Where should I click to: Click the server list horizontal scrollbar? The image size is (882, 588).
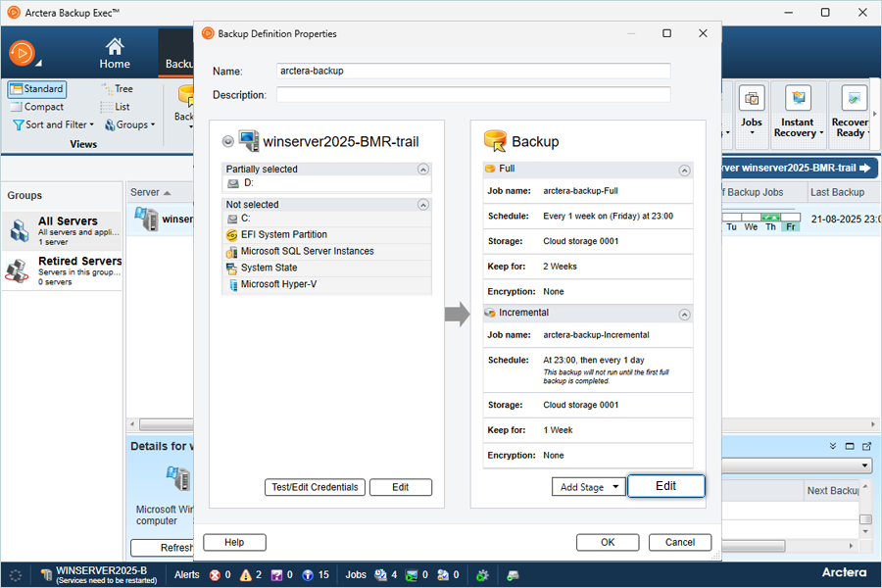pos(166,424)
